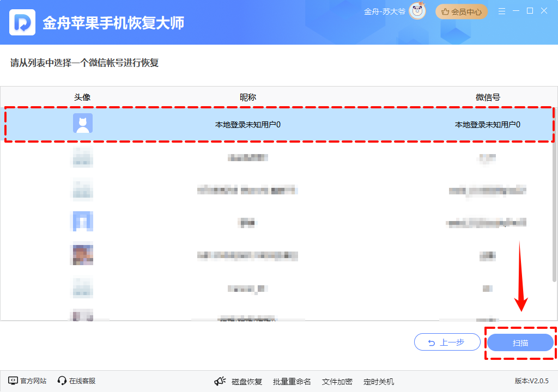Open the 文件加密 tool link
Viewport: 558px width, 392px height.
click(x=337, y=382)
